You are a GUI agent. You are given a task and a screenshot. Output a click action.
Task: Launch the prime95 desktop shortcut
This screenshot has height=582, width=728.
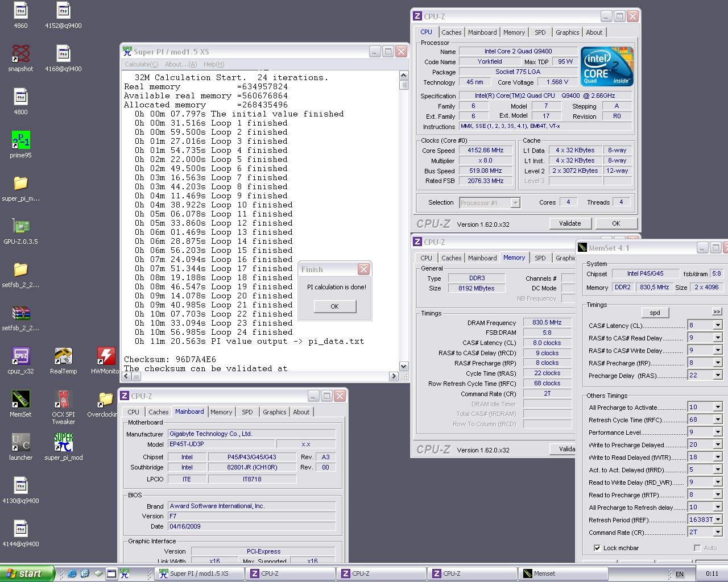pos(20,141)
